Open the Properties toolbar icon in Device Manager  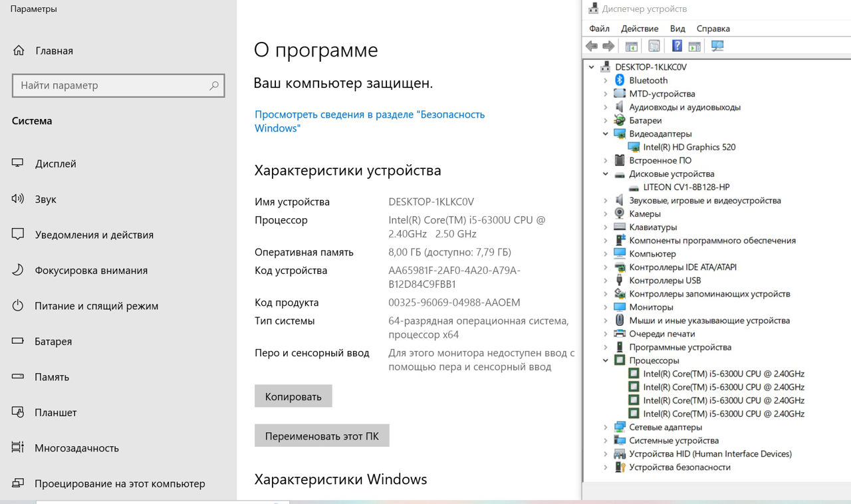tap(654, 46)
